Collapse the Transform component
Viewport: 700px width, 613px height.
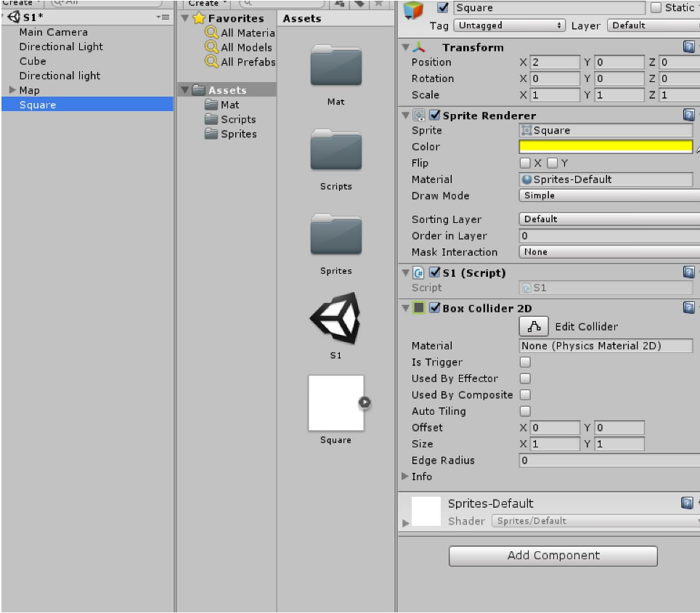point(406,47)
